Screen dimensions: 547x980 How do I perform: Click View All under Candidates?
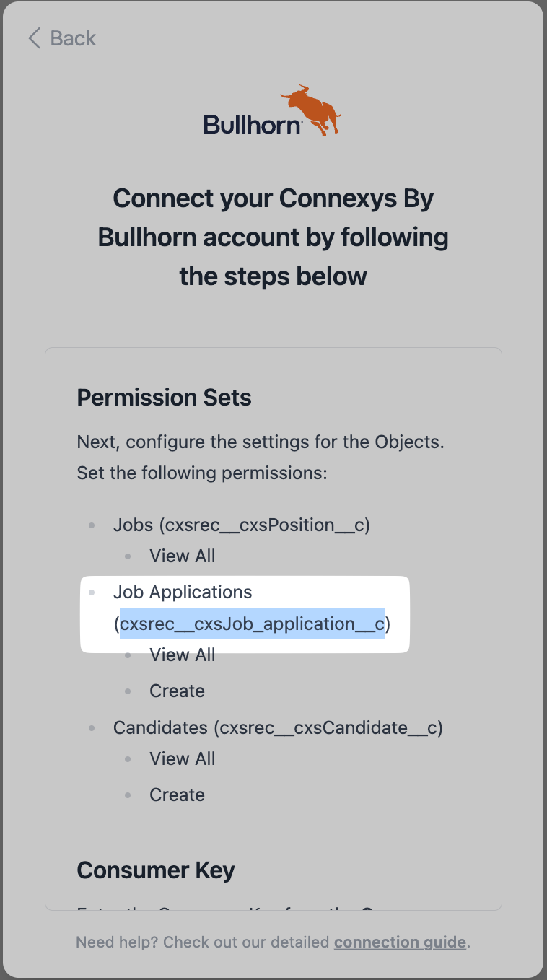pyautogui.click(x=183, y=758)
